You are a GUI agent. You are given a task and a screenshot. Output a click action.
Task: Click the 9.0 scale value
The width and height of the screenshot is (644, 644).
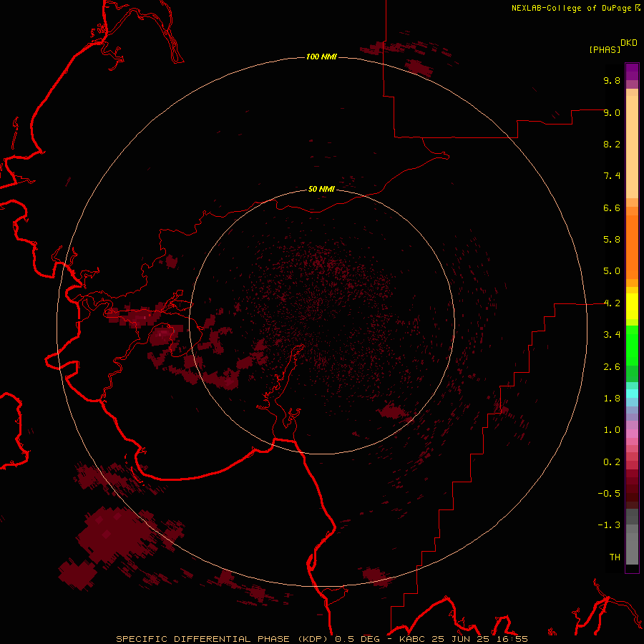point(612,112)
